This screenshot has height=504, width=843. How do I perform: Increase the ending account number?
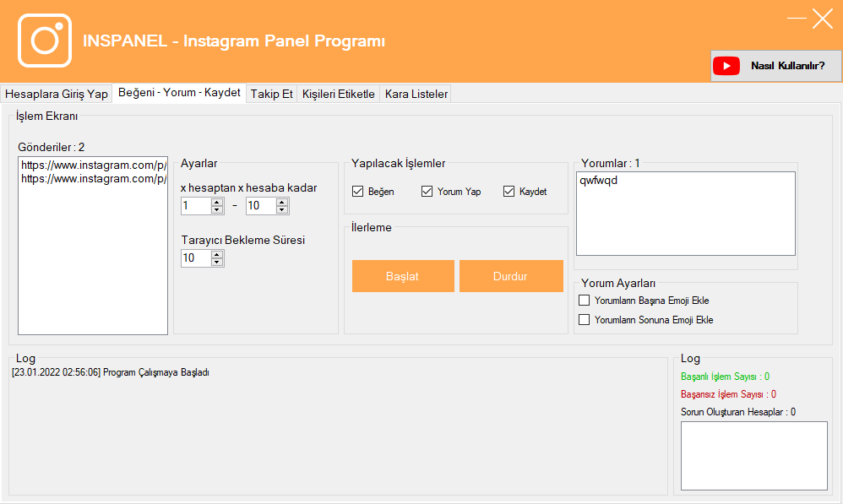coord(282,202)
